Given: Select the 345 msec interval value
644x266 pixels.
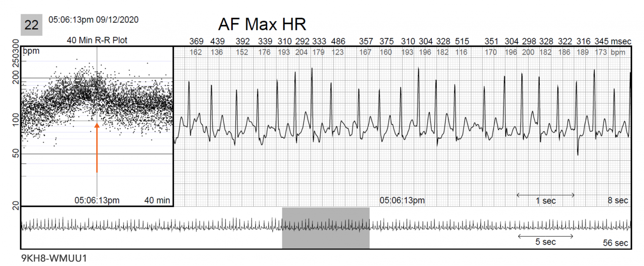Looking at the screenshot, I should coord(602,41).
